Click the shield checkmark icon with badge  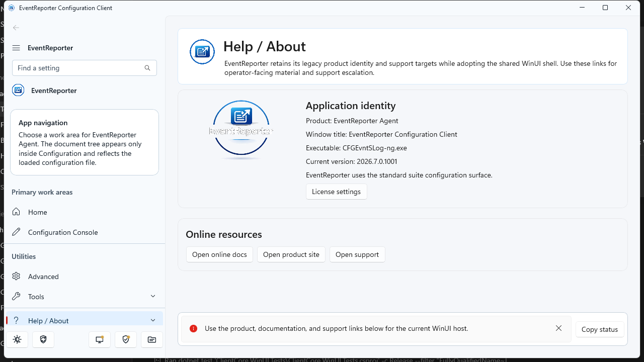tap(126, 340)
